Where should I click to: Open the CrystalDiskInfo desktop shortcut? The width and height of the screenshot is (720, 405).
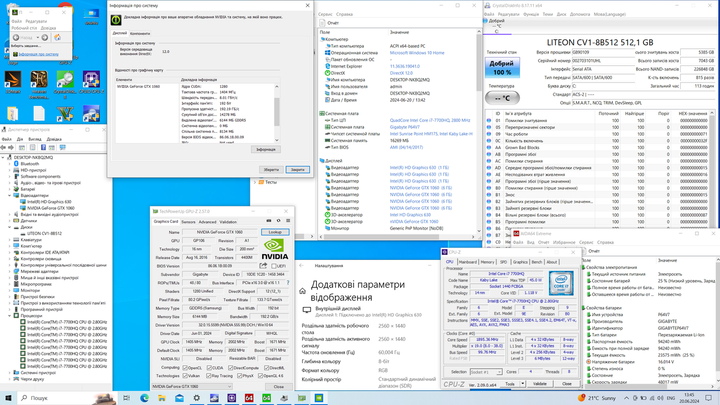tap(65, 83)
